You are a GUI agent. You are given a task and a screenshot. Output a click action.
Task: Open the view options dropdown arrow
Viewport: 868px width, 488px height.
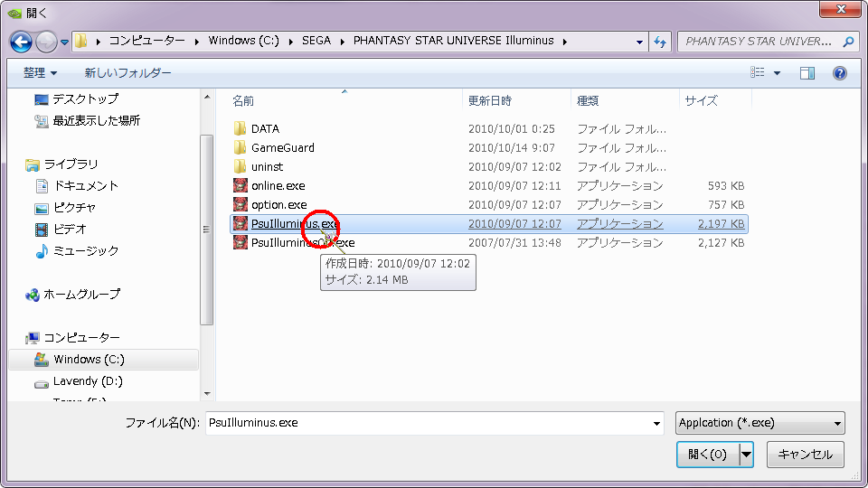tap(777, 73)
